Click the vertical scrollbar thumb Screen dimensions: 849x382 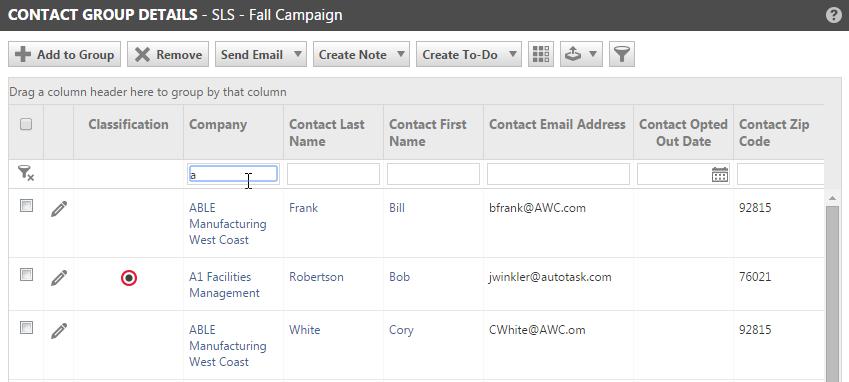(833, 294)
